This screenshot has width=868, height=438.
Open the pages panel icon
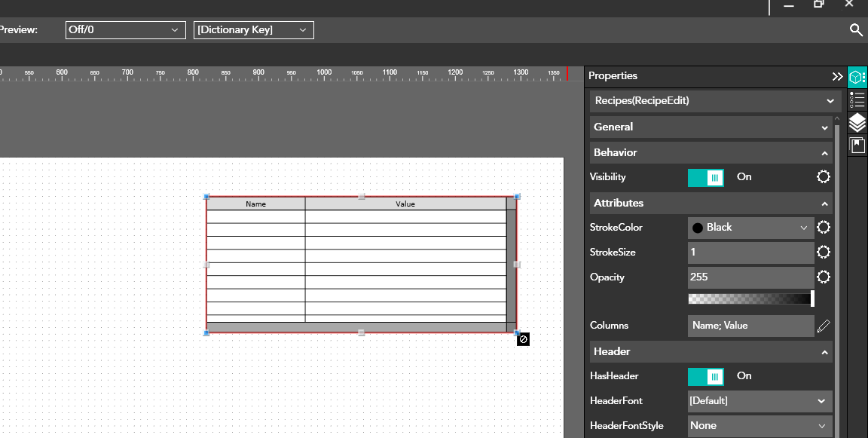(857, 145)
